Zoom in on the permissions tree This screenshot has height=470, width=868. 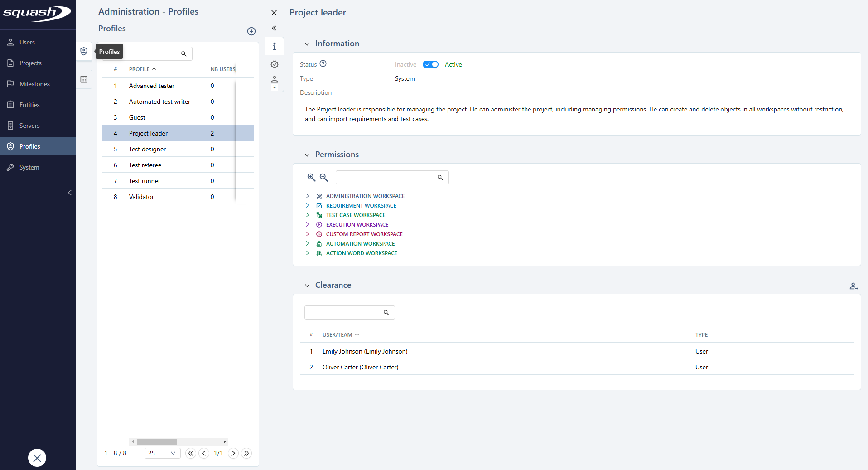click(x=311, y=178)
